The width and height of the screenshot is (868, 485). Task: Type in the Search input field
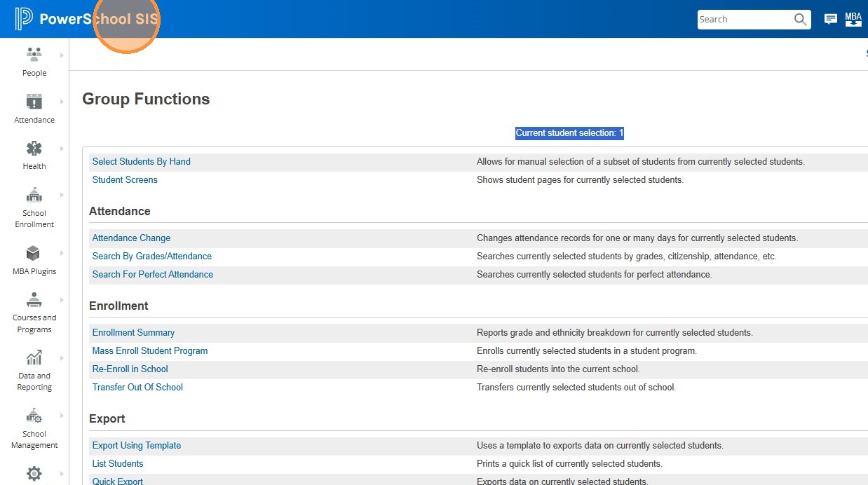point(744,20)
